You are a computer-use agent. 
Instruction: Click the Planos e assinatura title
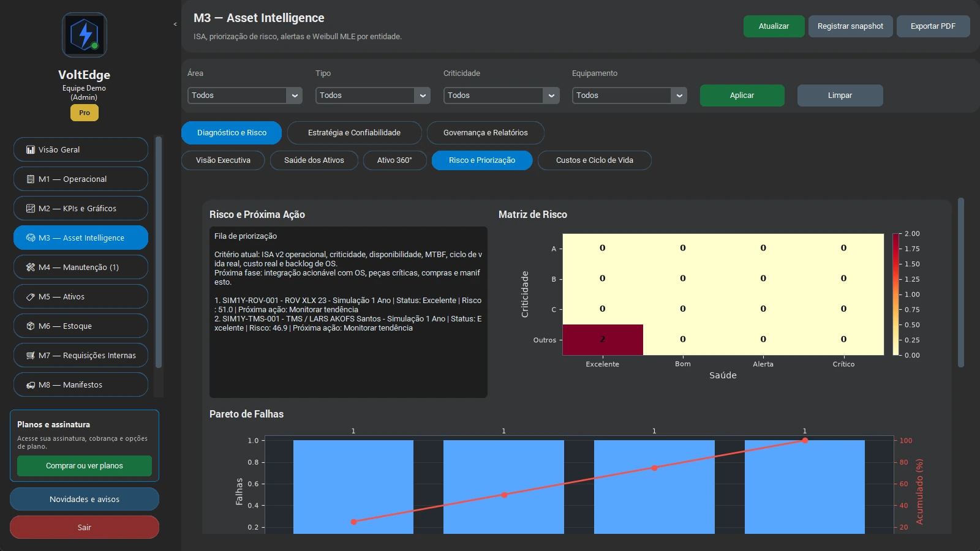(53, 424)
